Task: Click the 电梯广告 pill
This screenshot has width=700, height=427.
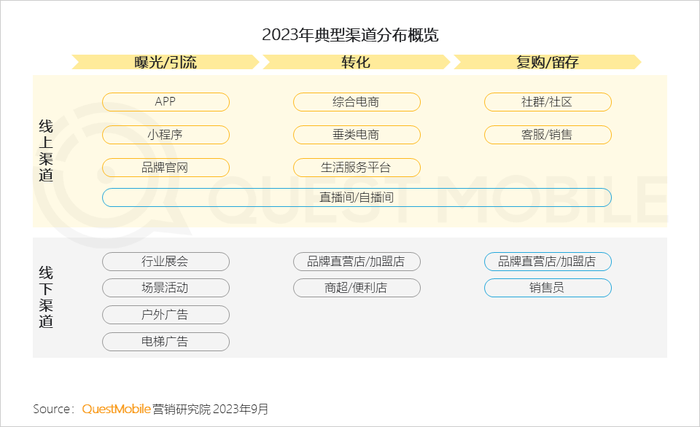Action: [x=166, y=342]
